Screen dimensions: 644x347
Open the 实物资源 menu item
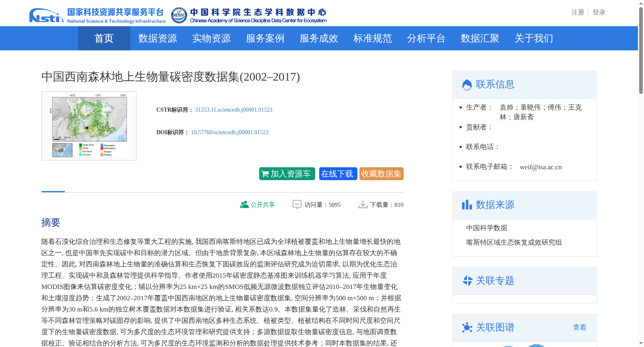(211, 38)
